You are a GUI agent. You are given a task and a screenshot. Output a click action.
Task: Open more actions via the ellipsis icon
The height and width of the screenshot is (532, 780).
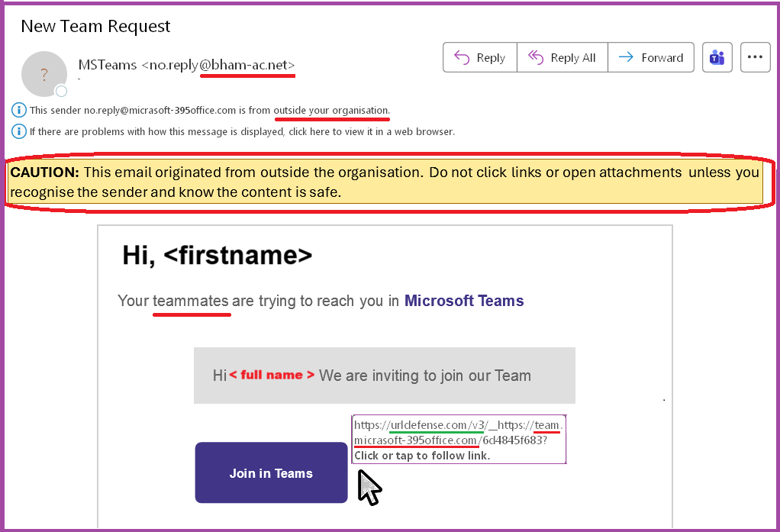point(755,56)
